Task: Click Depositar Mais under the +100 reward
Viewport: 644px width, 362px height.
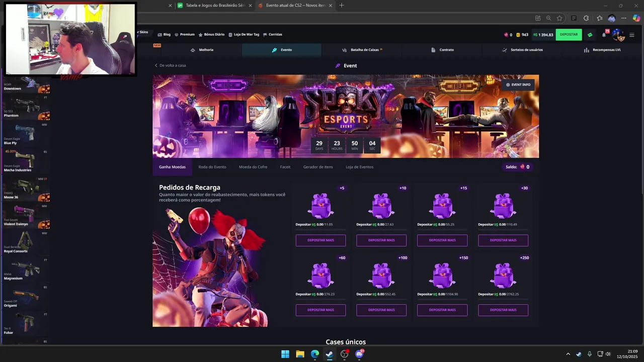Action: click(381, 310)
